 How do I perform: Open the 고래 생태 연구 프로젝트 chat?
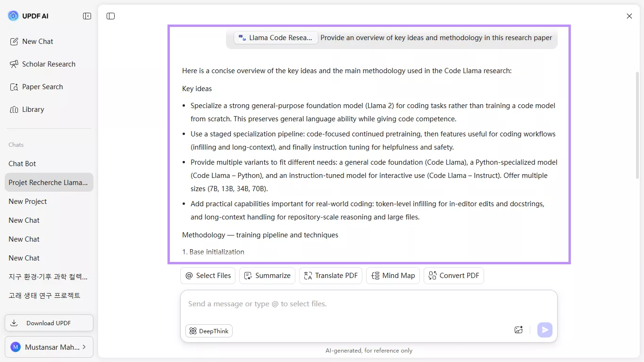[x=49, y=295]
